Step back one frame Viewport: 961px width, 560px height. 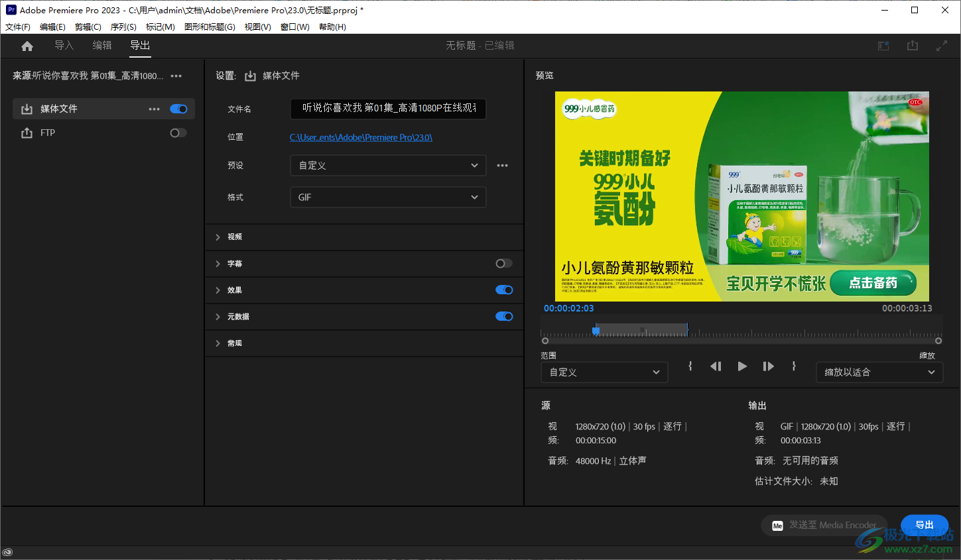click(x=716, y=366)
